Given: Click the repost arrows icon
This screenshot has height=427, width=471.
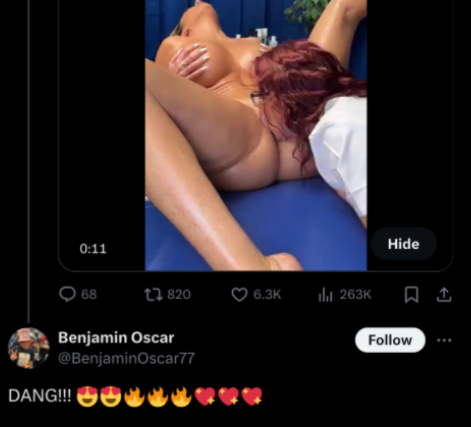Looking at the screenshot, I should click(x=153, y=295).
